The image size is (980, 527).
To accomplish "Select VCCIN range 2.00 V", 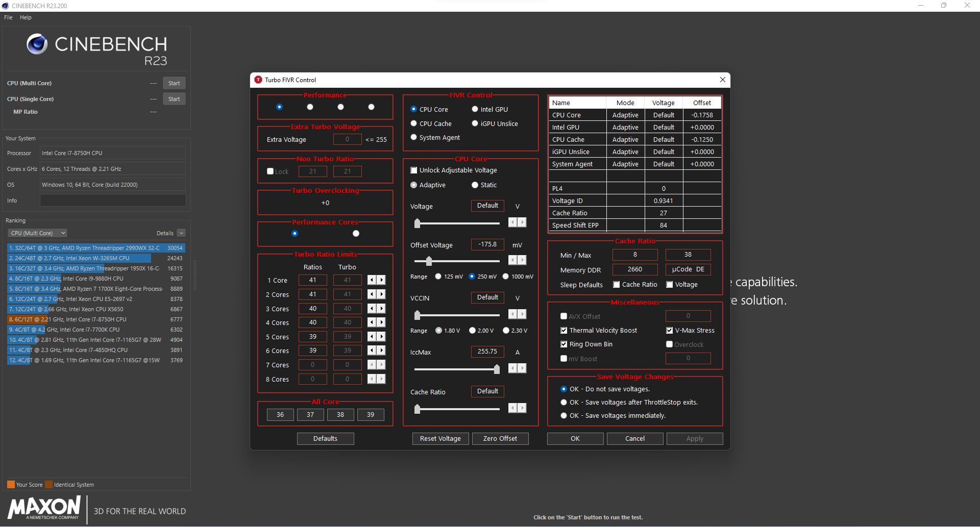I will click(473, 331).
